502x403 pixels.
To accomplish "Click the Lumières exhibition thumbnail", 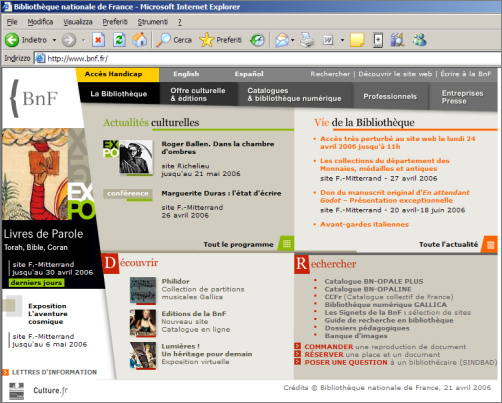I will point(143,356).
